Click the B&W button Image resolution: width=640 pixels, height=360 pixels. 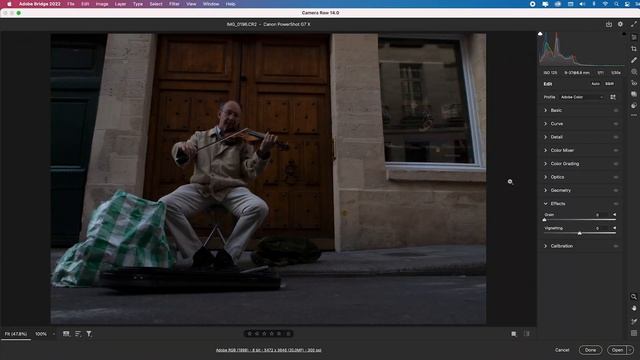tap(609, 84)
